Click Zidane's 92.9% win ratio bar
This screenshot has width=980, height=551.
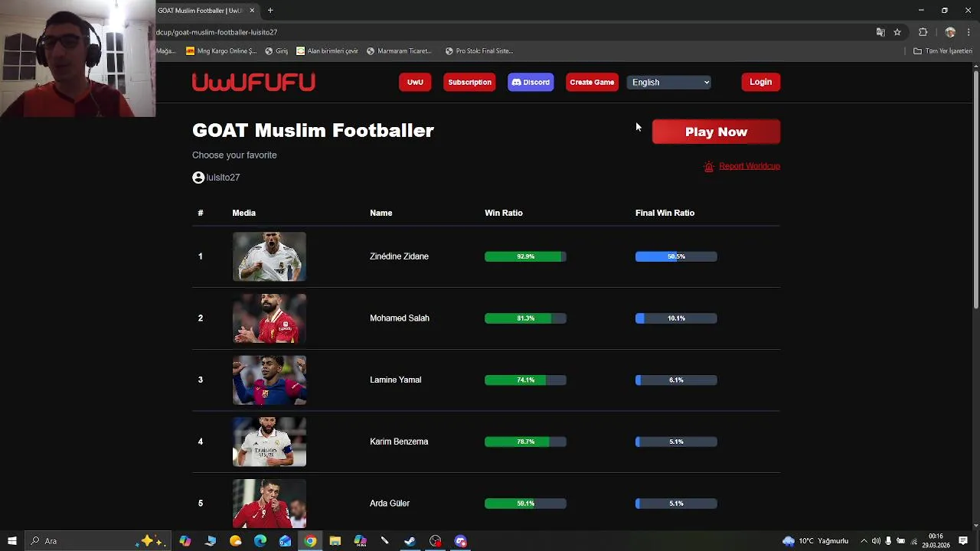pos(525,256)
